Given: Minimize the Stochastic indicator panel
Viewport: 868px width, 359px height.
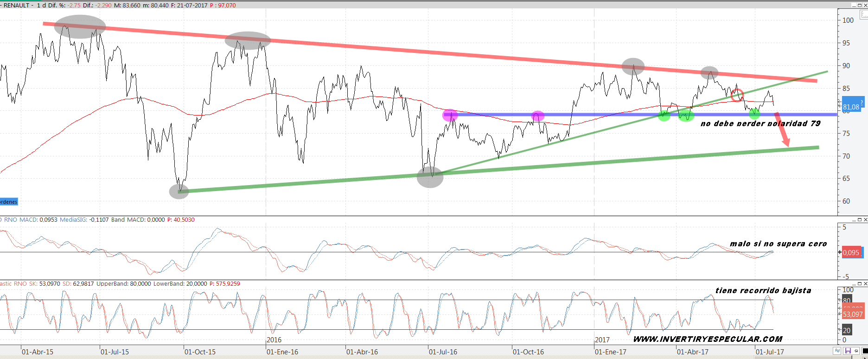Looking at the screenshot, I should pos(854,284).
